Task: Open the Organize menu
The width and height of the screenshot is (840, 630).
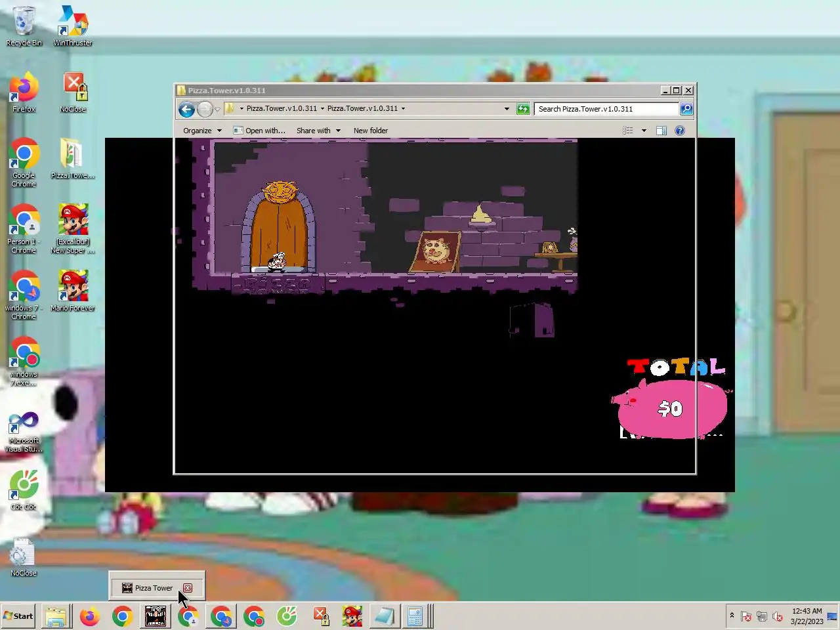Action: (202, 131)
